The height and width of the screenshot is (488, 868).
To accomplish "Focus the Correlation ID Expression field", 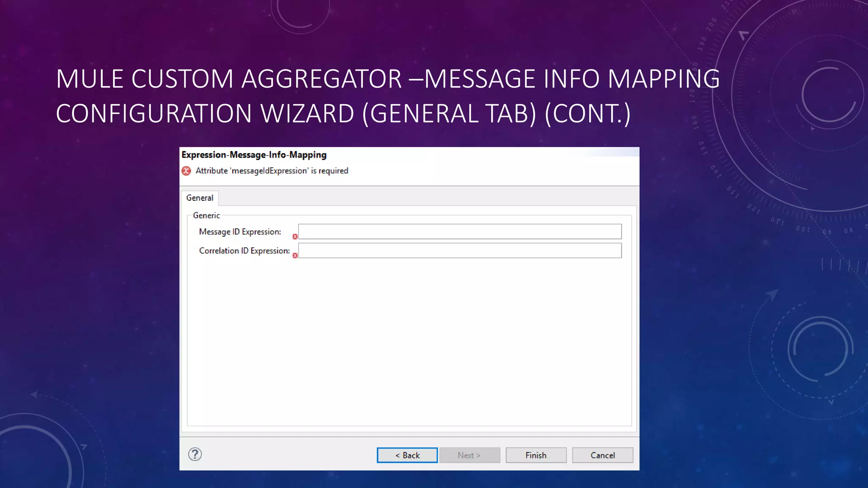I will pos(460,250).
